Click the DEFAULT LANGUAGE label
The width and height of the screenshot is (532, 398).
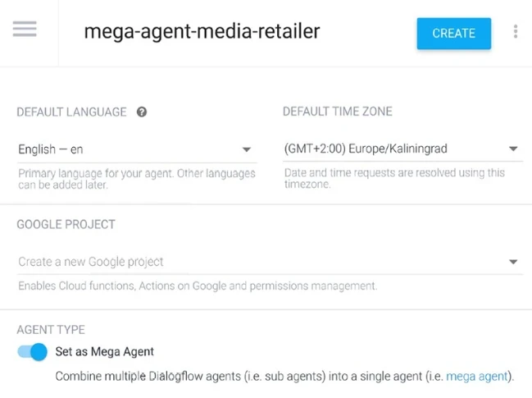tap(71, 112)
